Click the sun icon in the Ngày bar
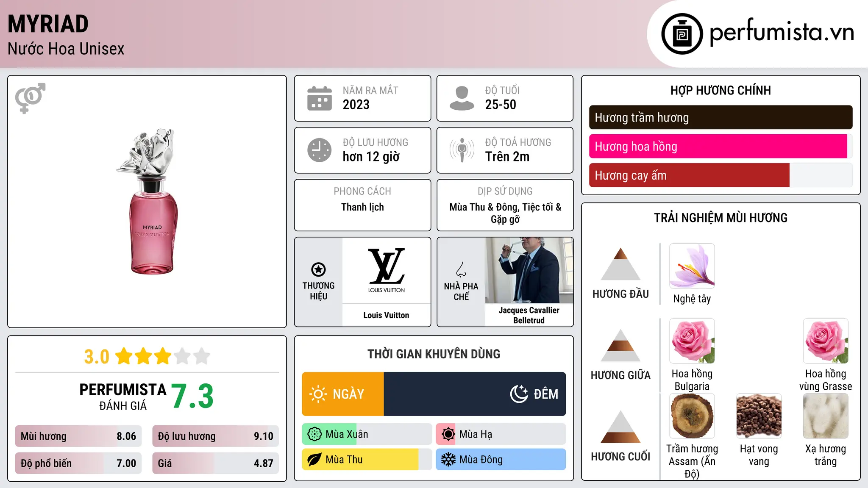Image resolution: width=868 pixels, height=488 pixels. tap(318, 394)
